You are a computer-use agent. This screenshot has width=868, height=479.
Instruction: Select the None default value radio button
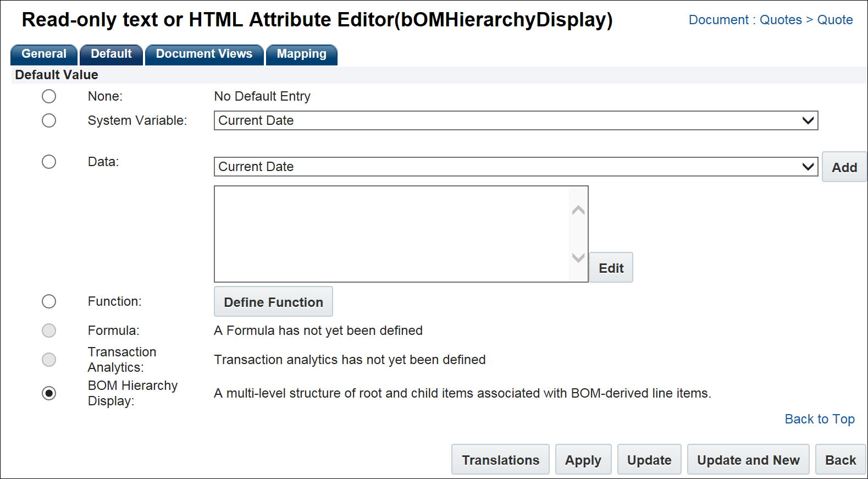click(x=49, y=96)
